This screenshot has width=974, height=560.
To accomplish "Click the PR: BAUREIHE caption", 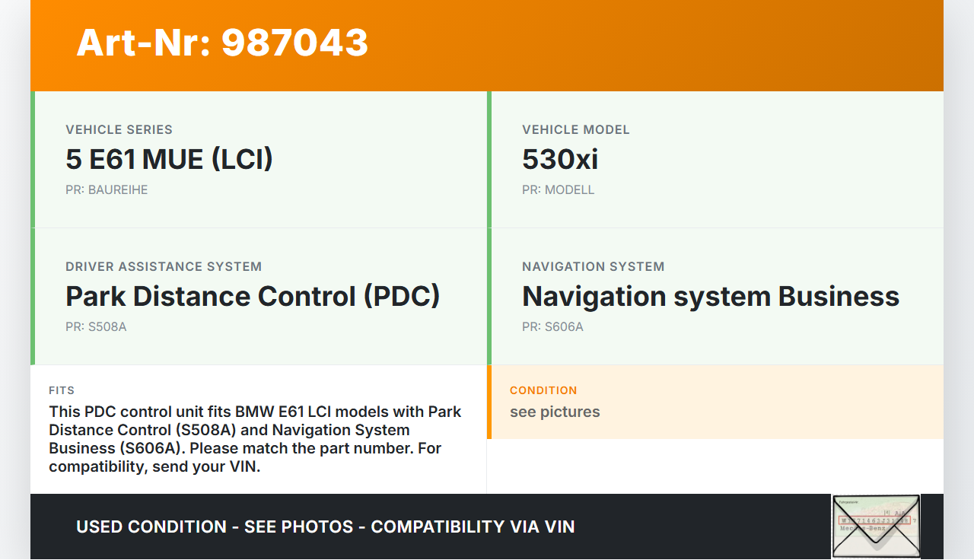I will (107, 190).
